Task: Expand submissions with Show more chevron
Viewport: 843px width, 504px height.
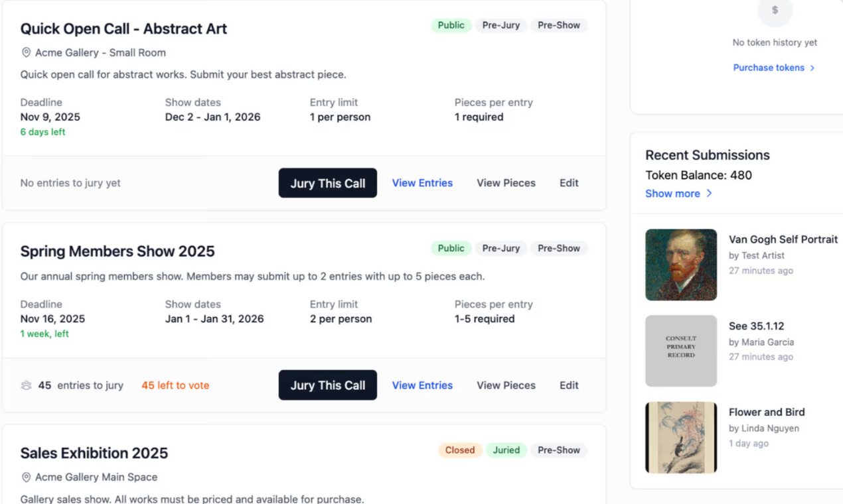Action: 710,194
